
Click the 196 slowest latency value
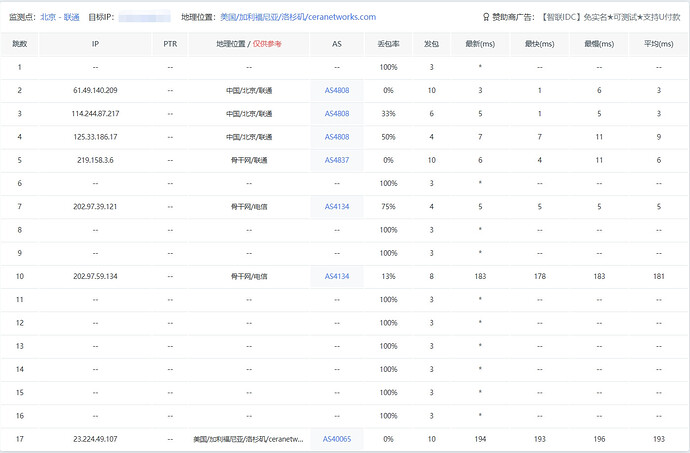(599, 439)
